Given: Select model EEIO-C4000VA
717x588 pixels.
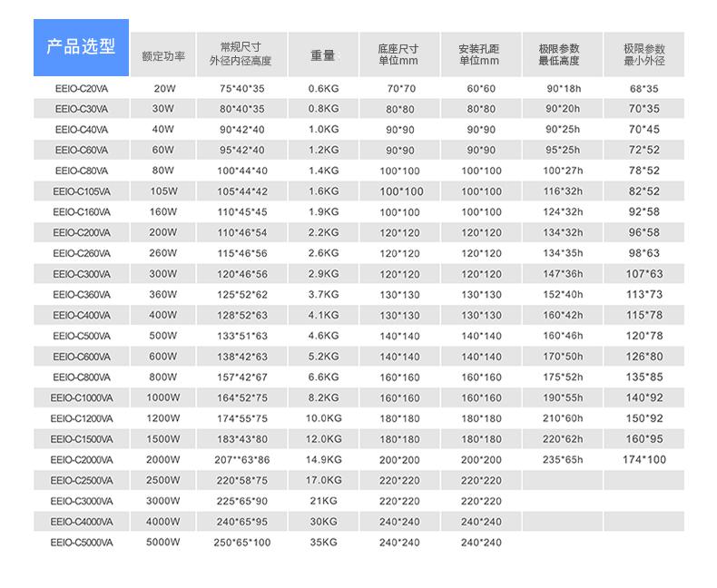Looking at the screenshot, I should point(82,522).
